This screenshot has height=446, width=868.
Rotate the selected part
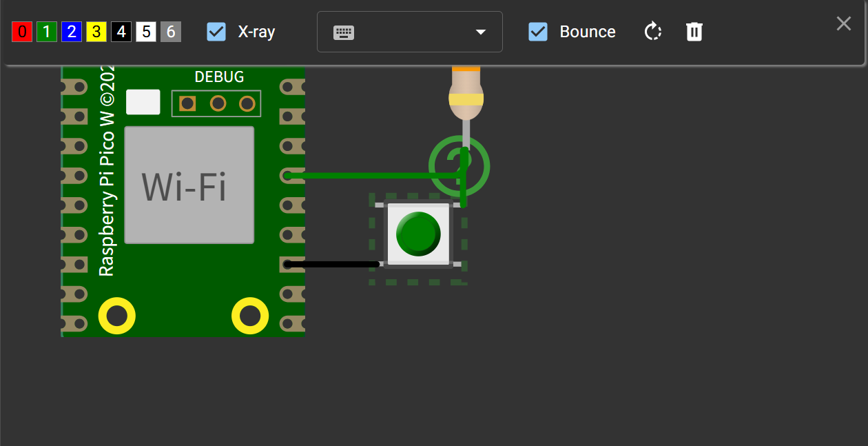tap(653, 32)
